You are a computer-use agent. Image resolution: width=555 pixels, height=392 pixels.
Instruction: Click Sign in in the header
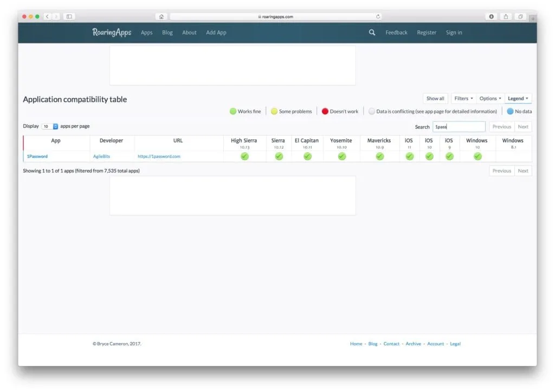[x=454, y=33]
